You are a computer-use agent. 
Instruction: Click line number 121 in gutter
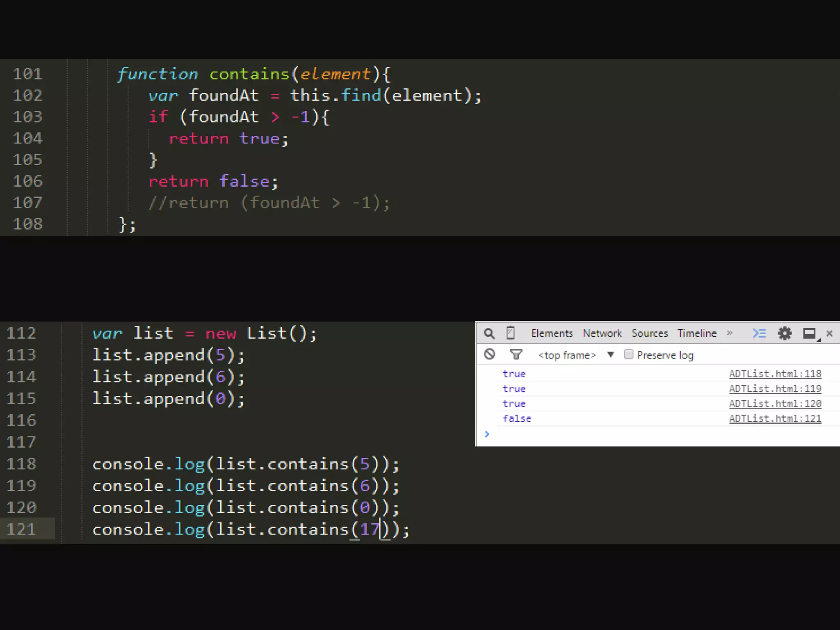pyautogui.click(x=21, y=529)
